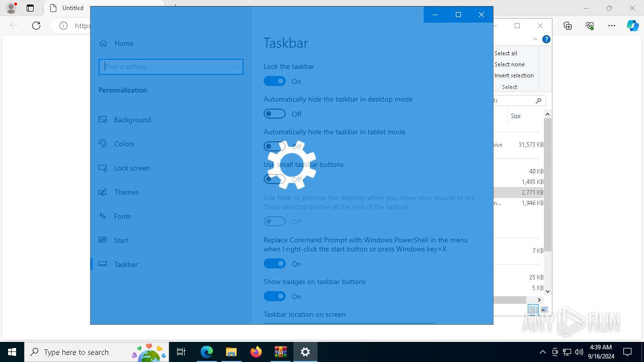Screen dimensions: 644x362
Task: Open Edge Settings and more ellipsis
Action: point(612,26)
